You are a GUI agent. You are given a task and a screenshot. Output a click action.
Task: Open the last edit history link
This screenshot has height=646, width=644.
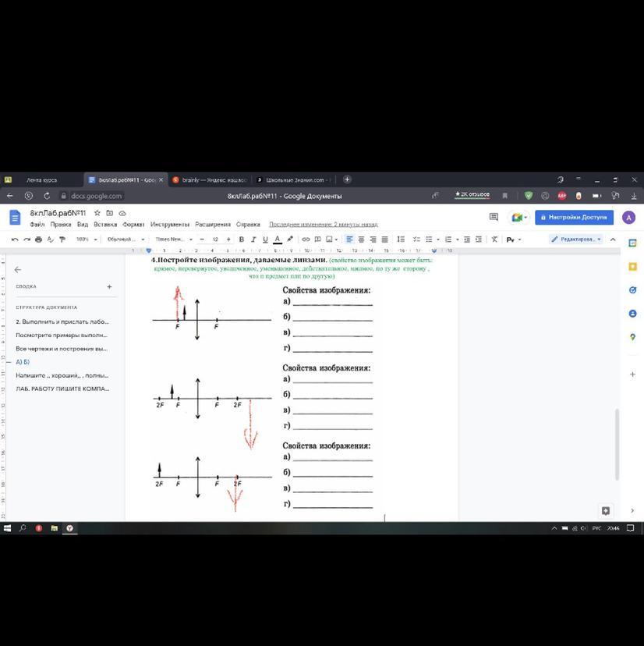pos(324,225)
